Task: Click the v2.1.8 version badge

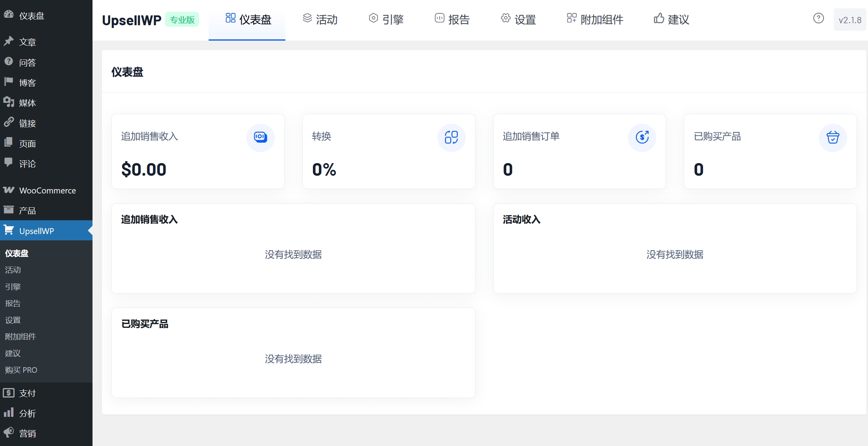Action: [849, 20]
